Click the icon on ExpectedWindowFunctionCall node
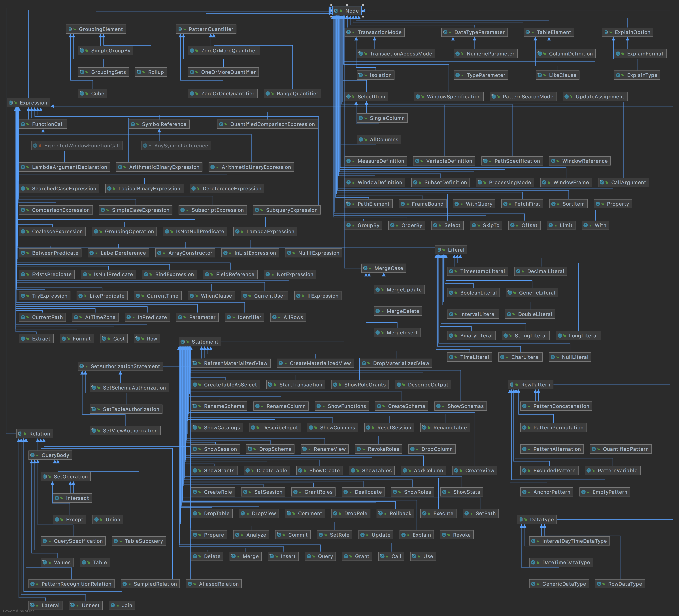 [35, 146]
